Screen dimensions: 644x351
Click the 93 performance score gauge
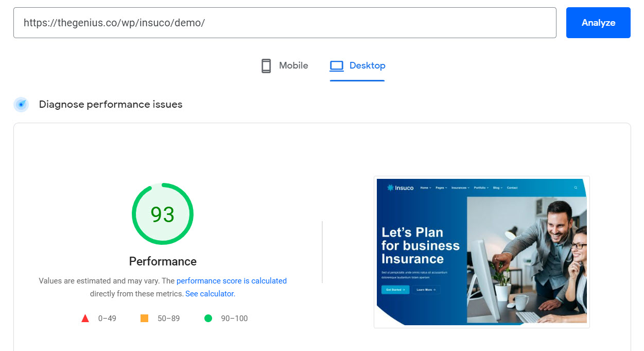163,214
